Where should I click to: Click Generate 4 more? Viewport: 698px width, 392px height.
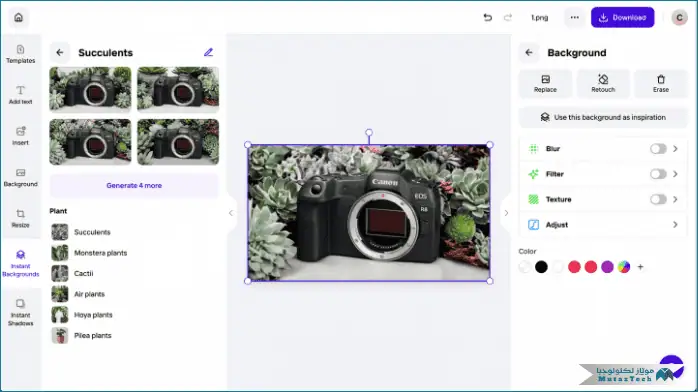(134, 186)
